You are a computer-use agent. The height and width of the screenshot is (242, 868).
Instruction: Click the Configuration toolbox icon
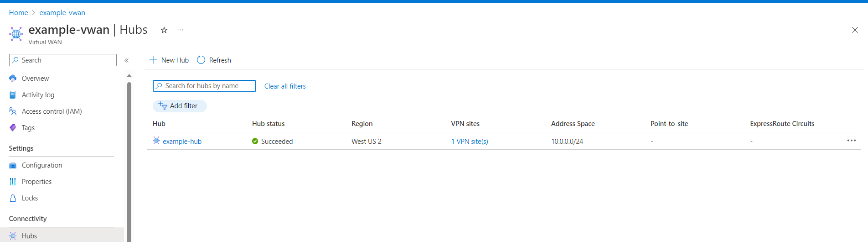(x=13, y=165)
